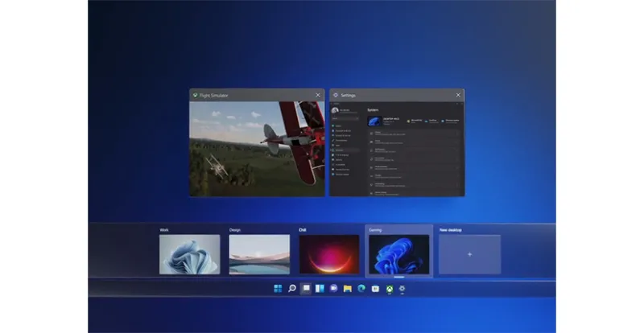Select the Xbox app taskbar icon

390,289
